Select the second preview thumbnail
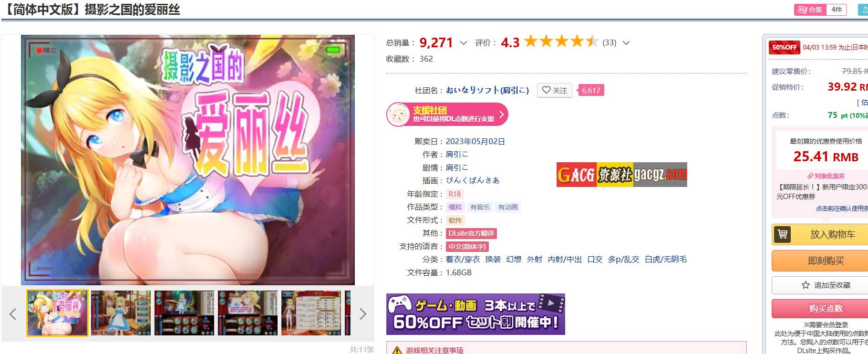868x354 pixels. (x=121, y=313)
